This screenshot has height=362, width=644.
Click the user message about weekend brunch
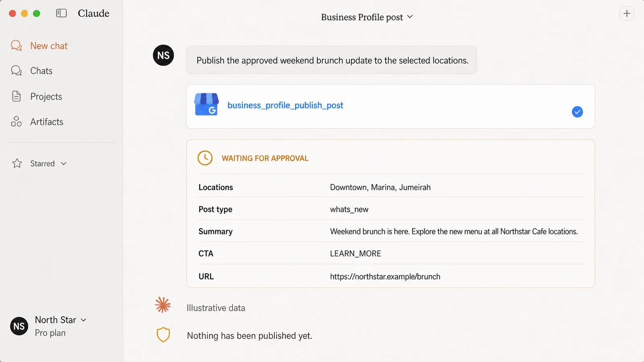coord(332,60)
